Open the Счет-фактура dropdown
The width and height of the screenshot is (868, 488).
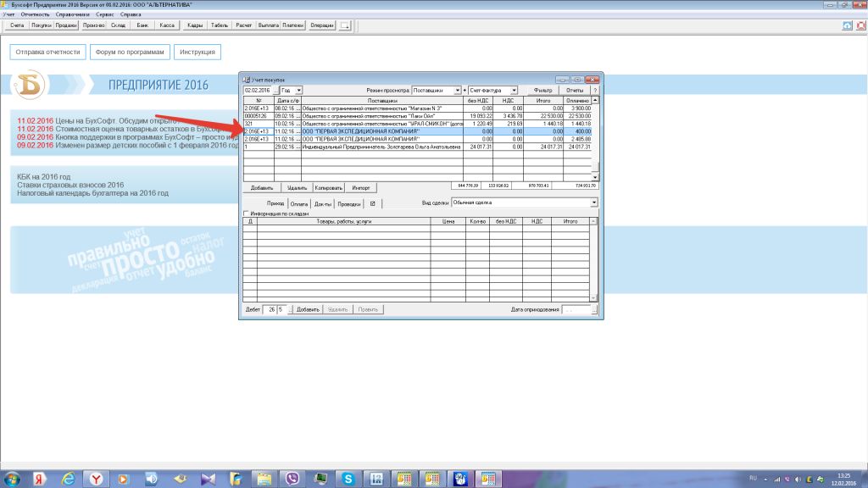pyautogui.click(x=514, y=90)
